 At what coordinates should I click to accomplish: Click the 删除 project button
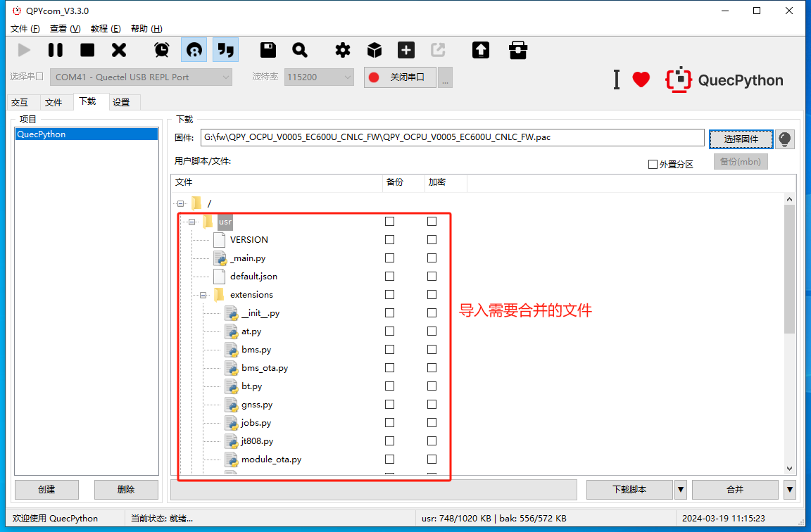pos(126,490)
